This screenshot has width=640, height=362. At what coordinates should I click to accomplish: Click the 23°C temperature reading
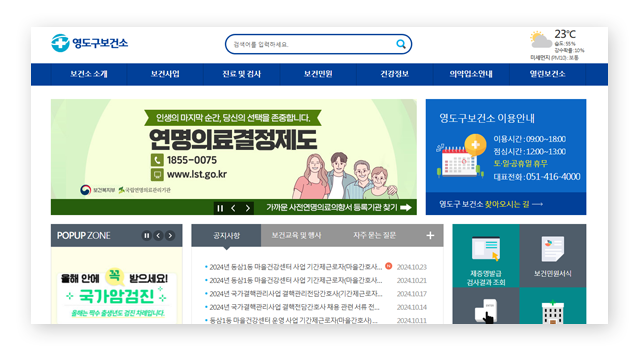(565, 34)
